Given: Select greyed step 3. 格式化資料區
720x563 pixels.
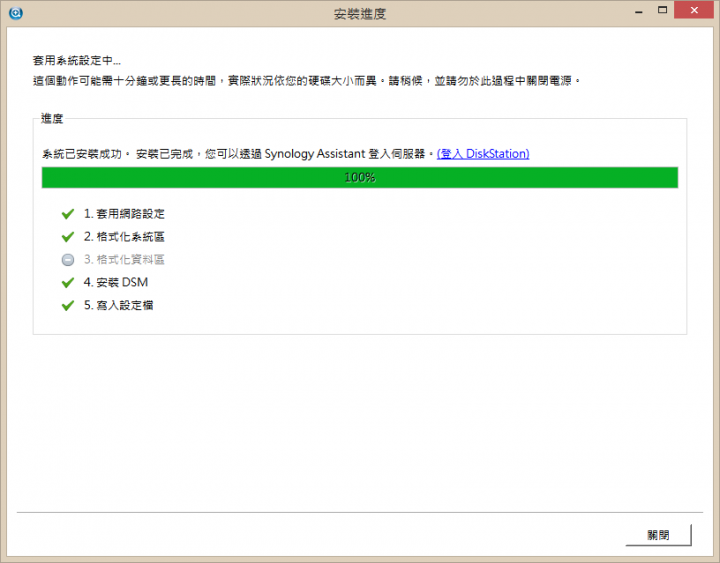Looking at the screenshot, I should click(x=124, y=260).
